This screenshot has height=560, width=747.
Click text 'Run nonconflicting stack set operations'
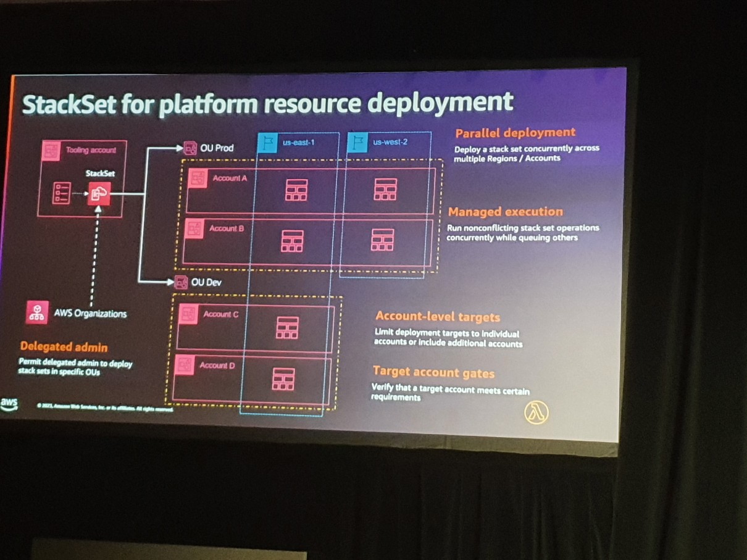pos(523,228)
